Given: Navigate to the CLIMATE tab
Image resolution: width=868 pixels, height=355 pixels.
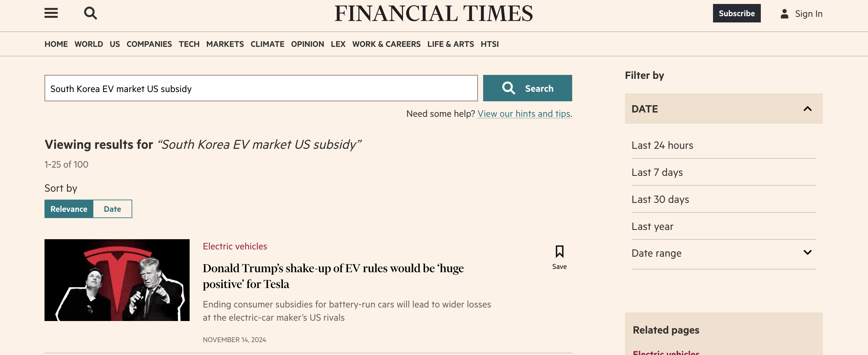Looking at the screenshot, I should click(267, 44).
